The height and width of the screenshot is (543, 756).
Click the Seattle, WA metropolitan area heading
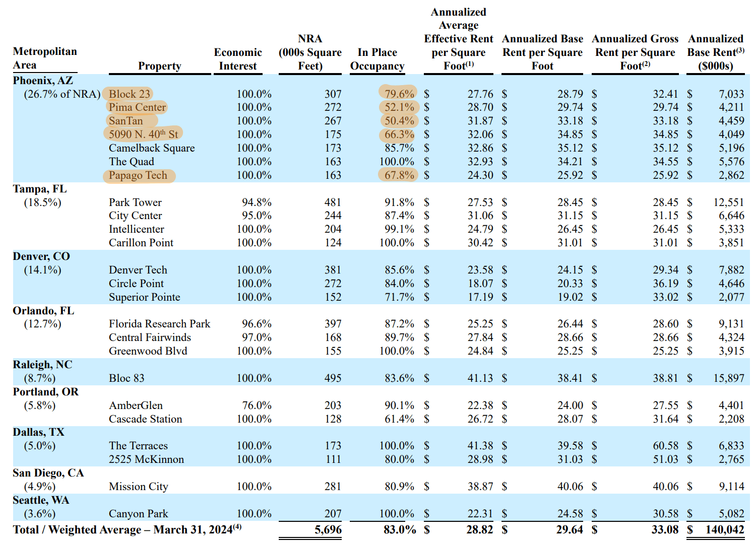coord(41,500)
